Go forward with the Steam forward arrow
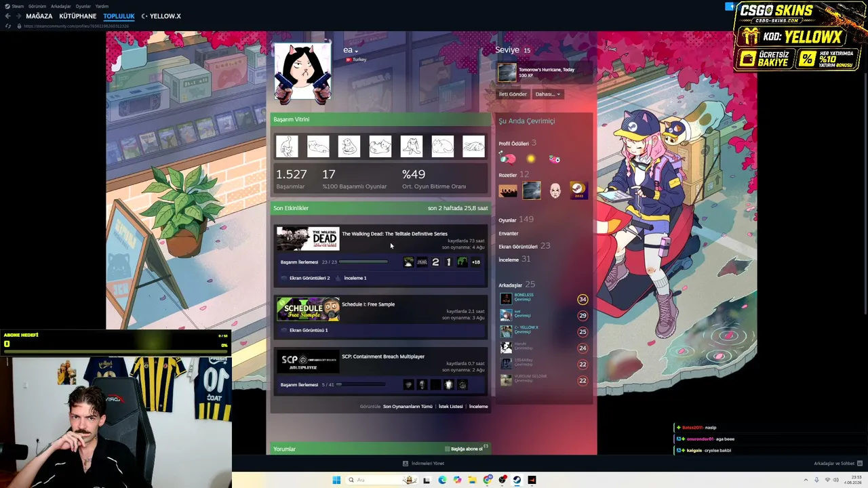Screen dimensions: 868x488 (17, 16)
